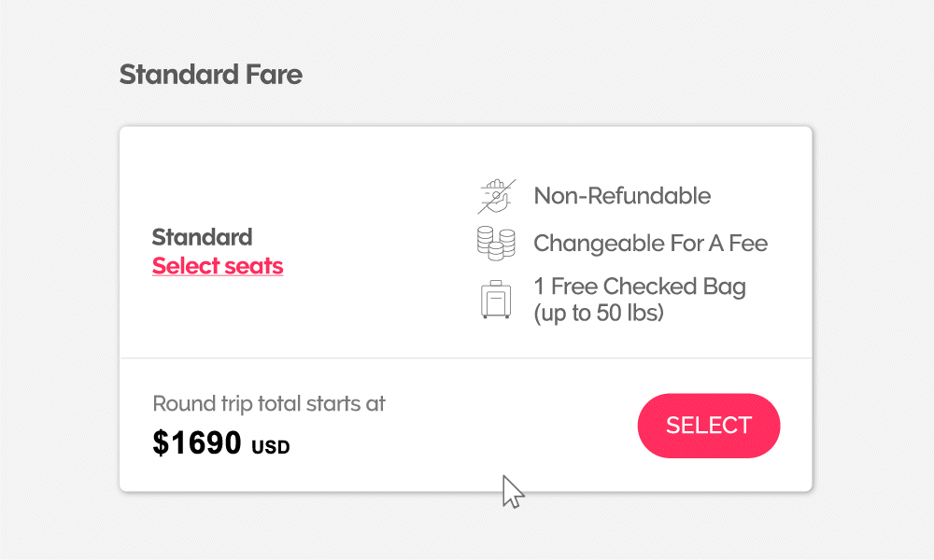Click "Round trip total starts at" text
This screenshot has width=934, height=560.
point(269,404)
